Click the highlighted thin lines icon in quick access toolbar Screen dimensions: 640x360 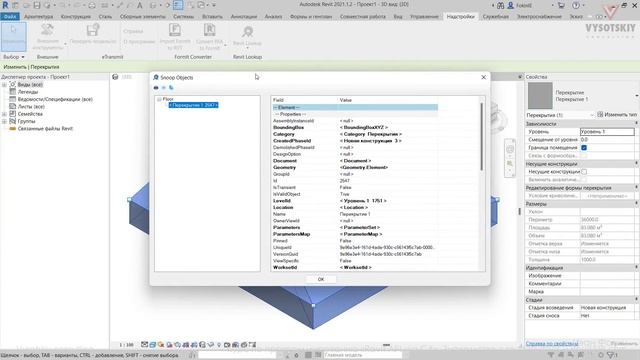click(178, 5)
